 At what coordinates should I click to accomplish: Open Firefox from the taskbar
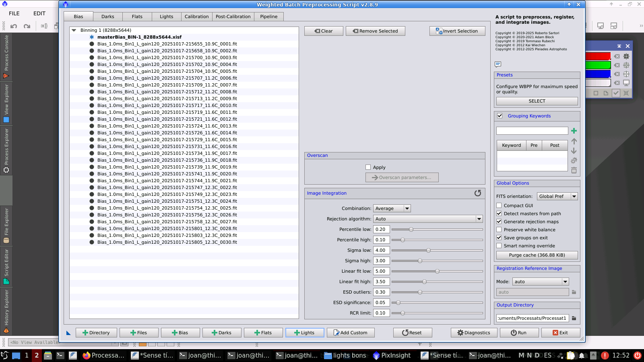tap(104, 355)
